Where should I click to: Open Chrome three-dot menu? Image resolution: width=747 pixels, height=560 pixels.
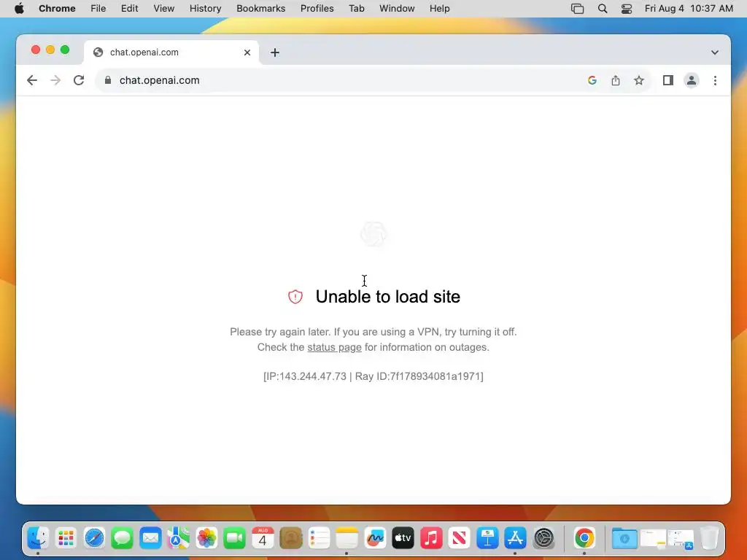pos(715,80)
